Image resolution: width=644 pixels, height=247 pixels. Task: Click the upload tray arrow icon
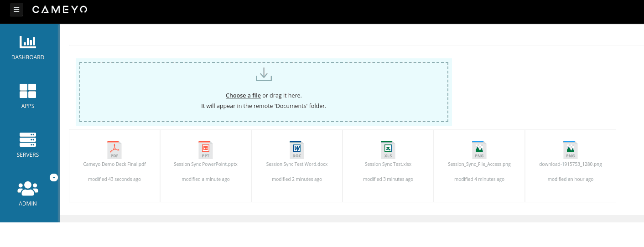pyautogui.click(x=264, y=74)
